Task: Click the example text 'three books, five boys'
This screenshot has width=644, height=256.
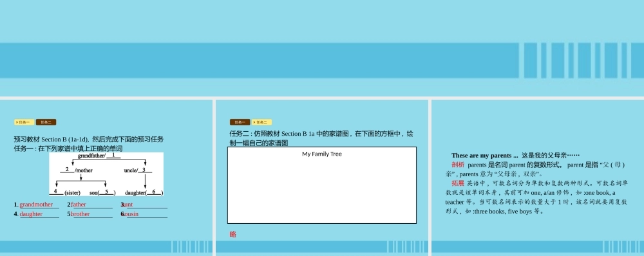Action: click(x=503, y=212)
